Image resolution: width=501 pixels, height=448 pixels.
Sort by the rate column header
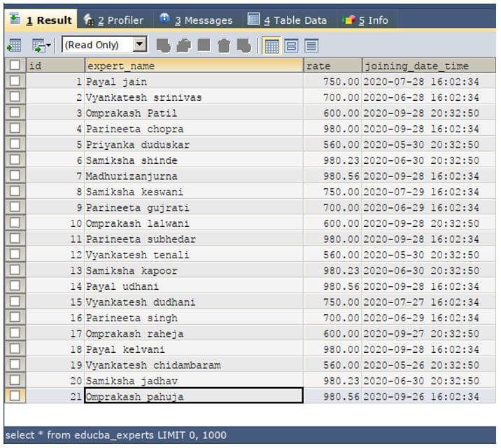[332, 66]
